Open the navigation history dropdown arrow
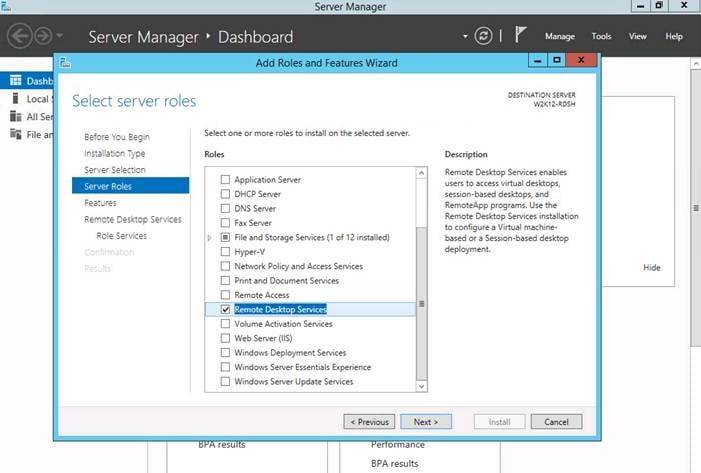 (60, 36)
